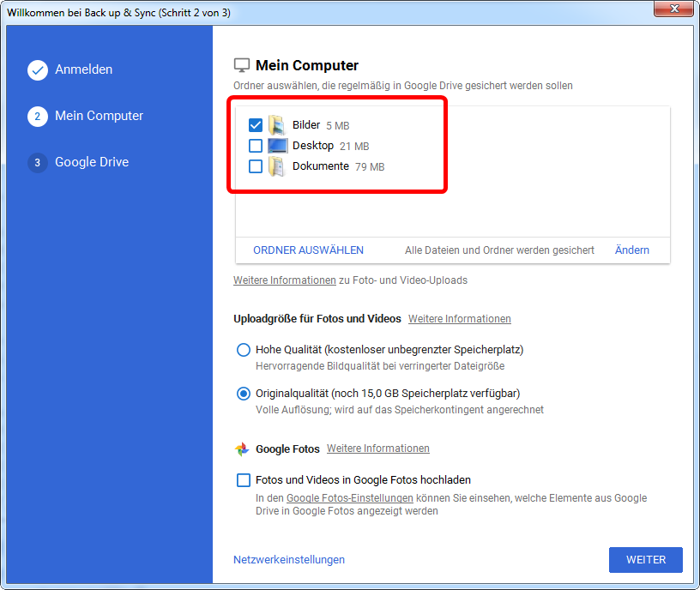This screenshot has width=700, height=590.
Task: Check the Dokumente folder checkbox
Action: (256, 166)
